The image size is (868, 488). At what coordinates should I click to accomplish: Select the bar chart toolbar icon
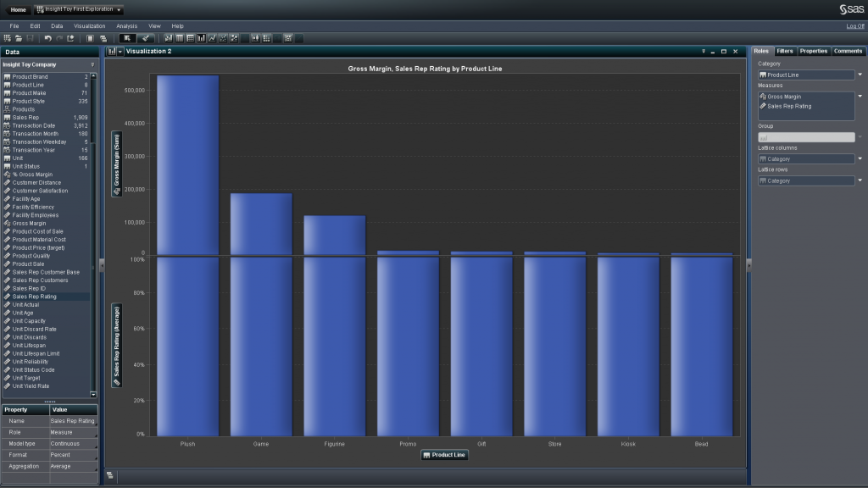point(201,38)
